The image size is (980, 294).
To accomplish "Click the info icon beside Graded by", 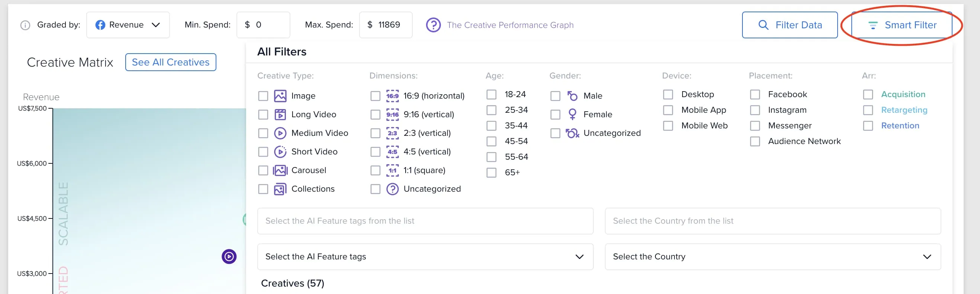I will 25,26.
